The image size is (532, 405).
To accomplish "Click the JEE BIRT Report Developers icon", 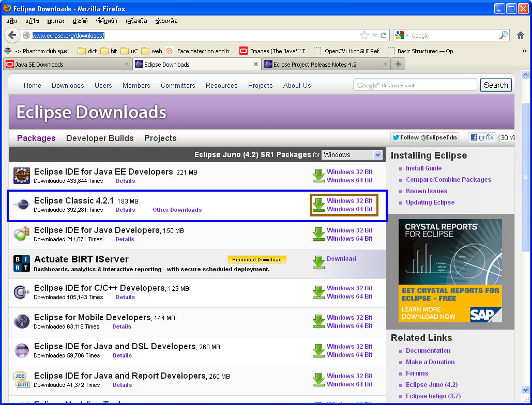I will click(21, 380).
